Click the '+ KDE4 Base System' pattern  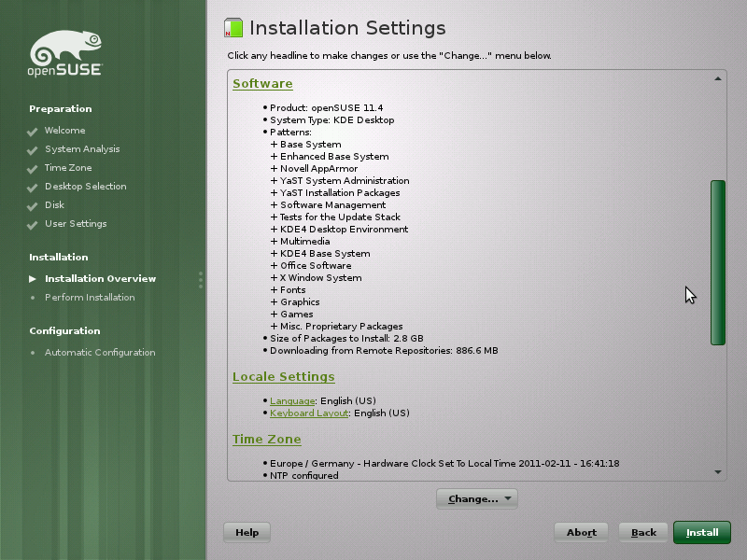[320, 253]
